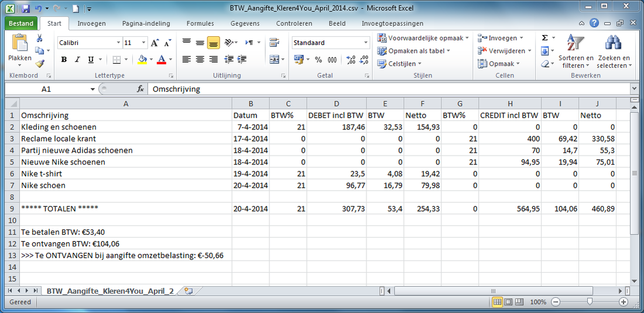Click the insert new worksheet icon
The image size is (644, 313).
(x=189, y=291)
